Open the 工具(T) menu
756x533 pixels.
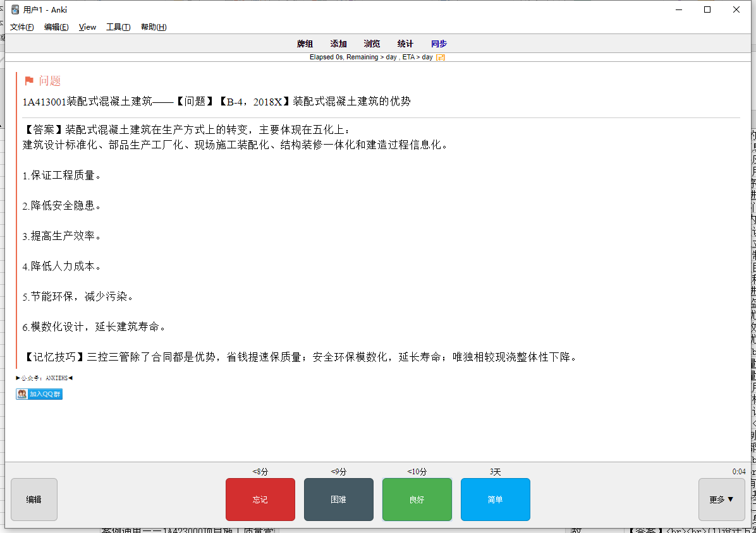(118, 27)
